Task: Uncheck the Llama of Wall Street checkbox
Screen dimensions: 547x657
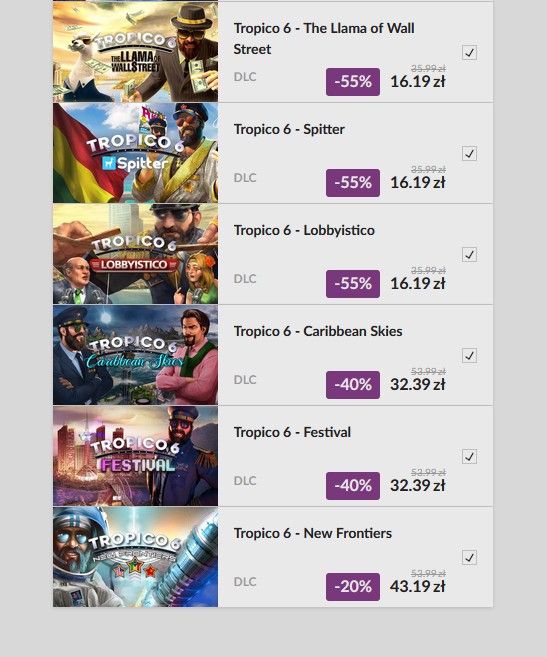Action: 469,53
